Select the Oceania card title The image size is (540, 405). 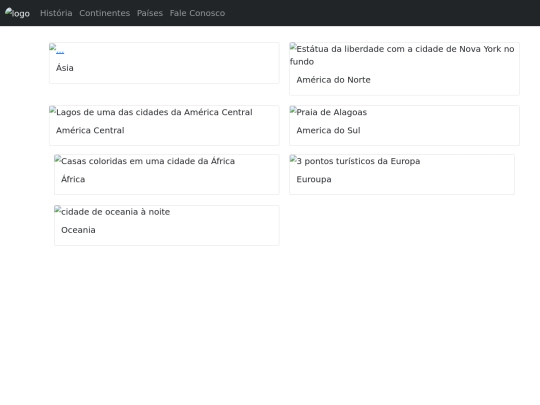(x=78, y=230)
